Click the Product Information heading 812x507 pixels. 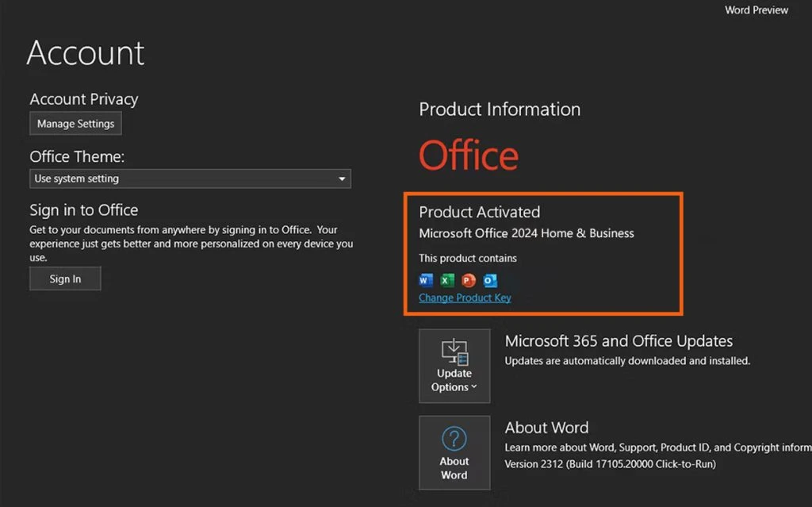(500, 109)
